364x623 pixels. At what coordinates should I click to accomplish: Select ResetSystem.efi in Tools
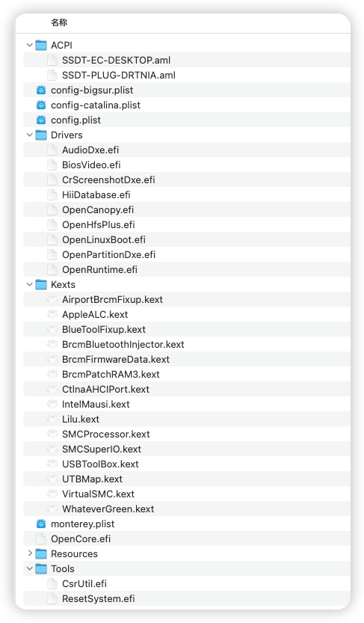coord(187,599)
